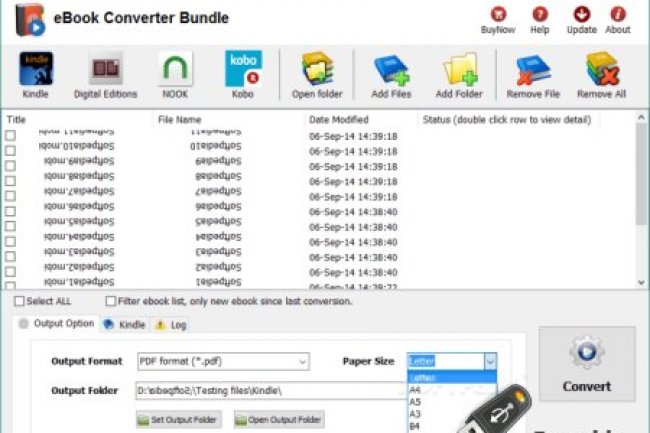Collapse the Paper Size dropdown arrow
650x433 pixels.
(489, 361)
